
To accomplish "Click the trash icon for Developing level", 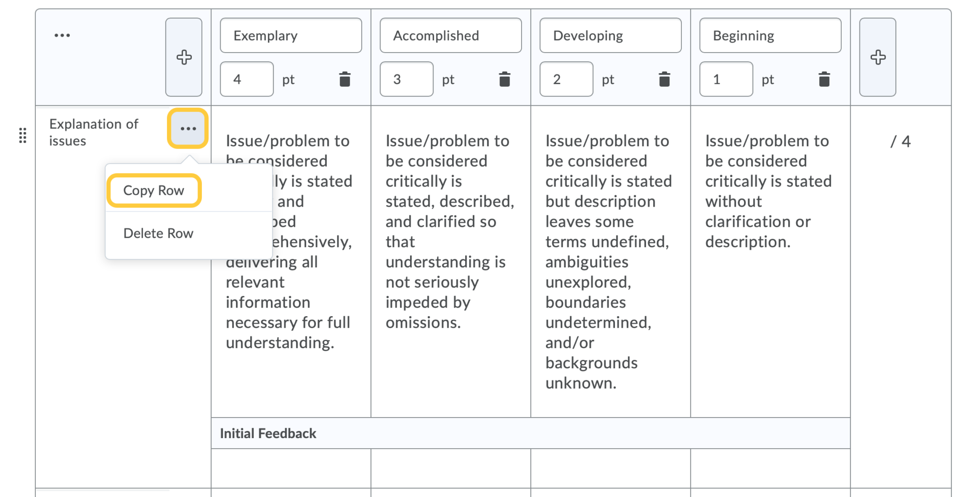I will 664,79.
